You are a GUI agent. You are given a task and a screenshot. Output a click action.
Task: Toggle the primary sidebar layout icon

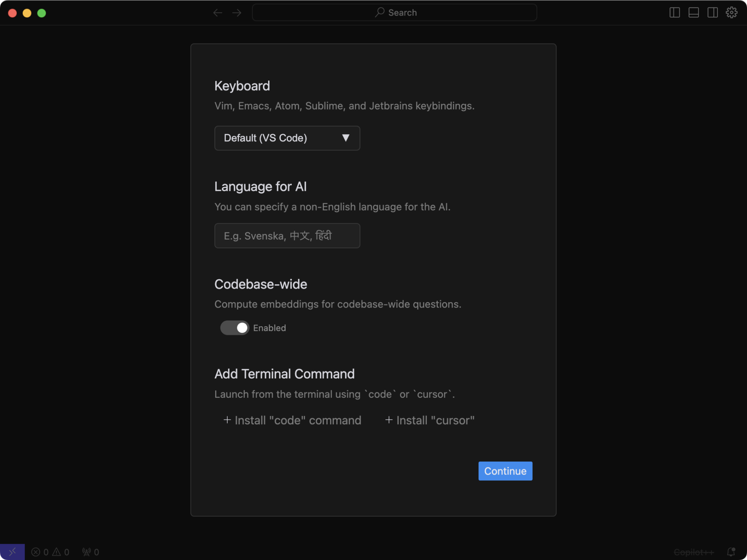(675, 12)
